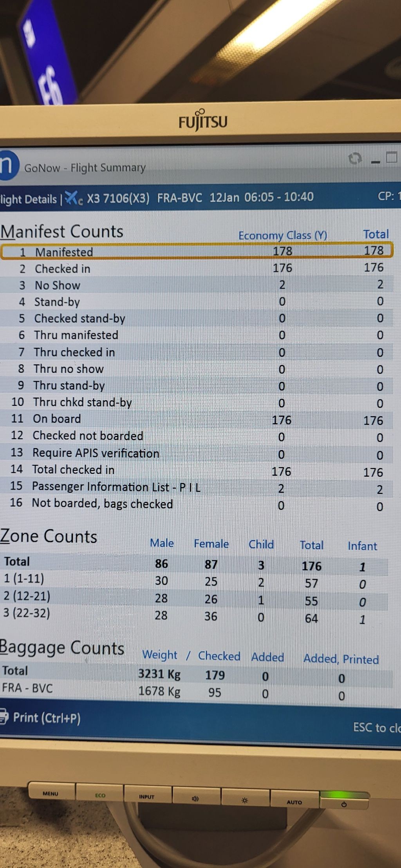The height and width of the screenshot is (868, 401).
Task: Click the Added, Printed baggage column header
Action: (341, 659)
